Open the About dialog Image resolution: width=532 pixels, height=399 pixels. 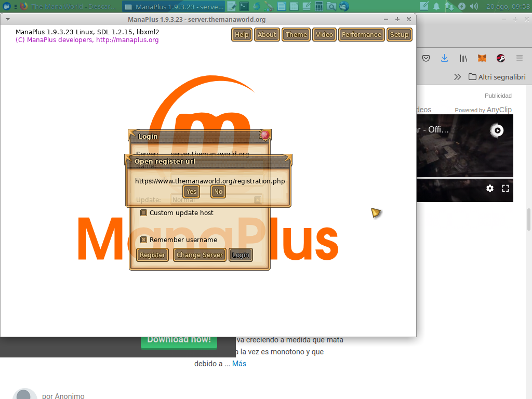pos(267,35)
